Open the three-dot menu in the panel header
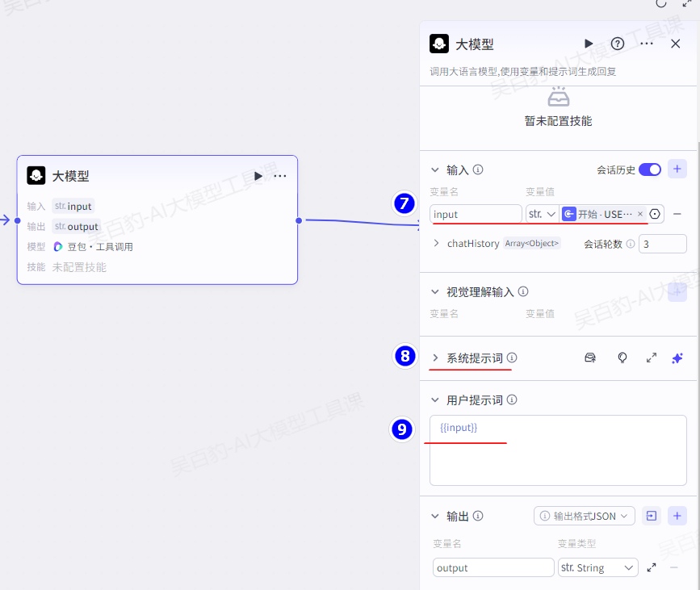 point(647,44)
